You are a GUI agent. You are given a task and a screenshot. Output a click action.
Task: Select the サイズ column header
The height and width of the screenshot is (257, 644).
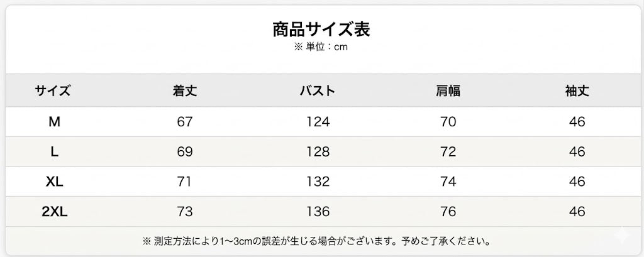coord(53,90)
